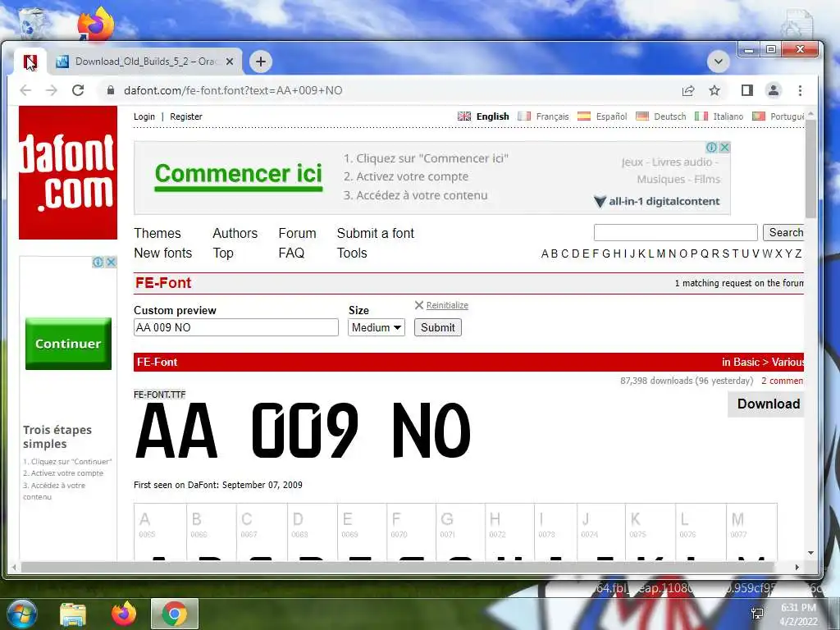Click the network icon in system tray
Viewport: 840px width, 630px height.
click(x=757, y=614)
